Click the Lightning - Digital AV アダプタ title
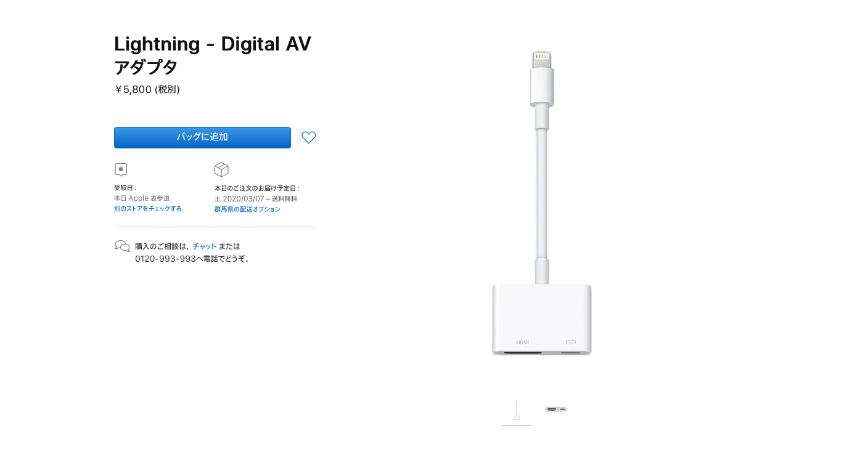868x449 pixels. 213,55
